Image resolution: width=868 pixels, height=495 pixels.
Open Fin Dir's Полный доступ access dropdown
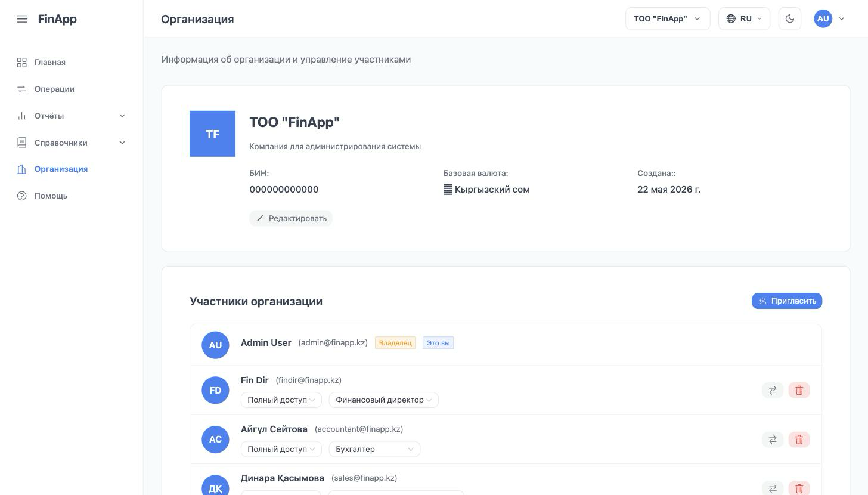click(281, 400)
